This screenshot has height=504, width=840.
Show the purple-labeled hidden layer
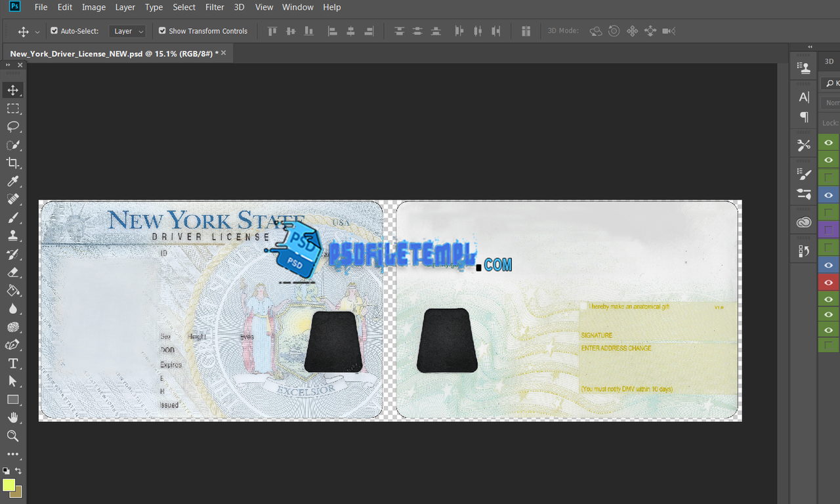(x=829, y=230)
